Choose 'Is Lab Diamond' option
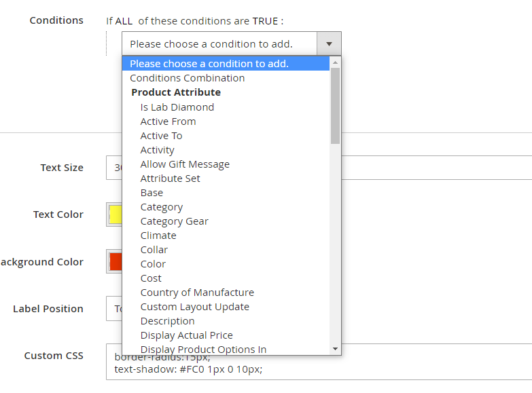Image resolution: width=532 pixels, height=393 pixels. tap(177, 107)
